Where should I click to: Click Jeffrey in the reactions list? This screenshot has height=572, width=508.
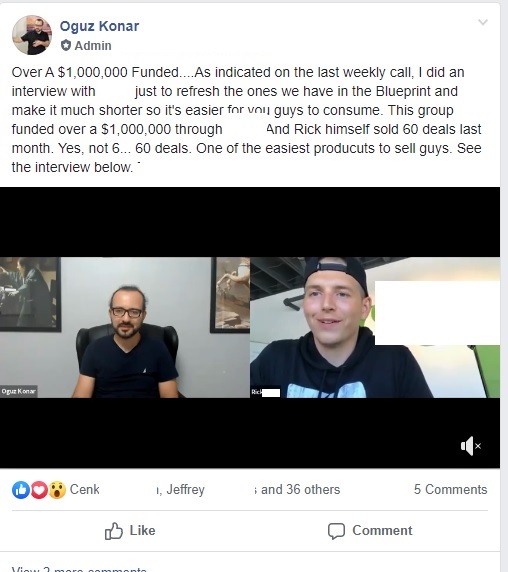[x=185, y=489]
